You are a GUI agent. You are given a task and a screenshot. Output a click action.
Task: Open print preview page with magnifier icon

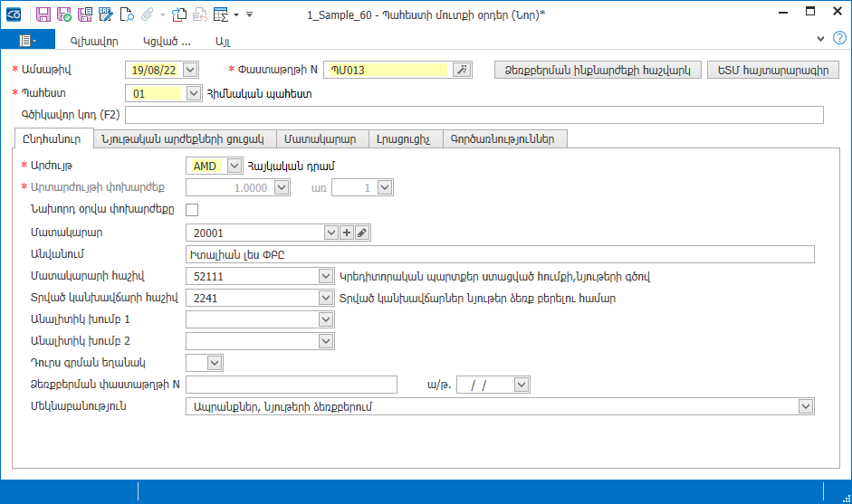(x=127, y=14)
